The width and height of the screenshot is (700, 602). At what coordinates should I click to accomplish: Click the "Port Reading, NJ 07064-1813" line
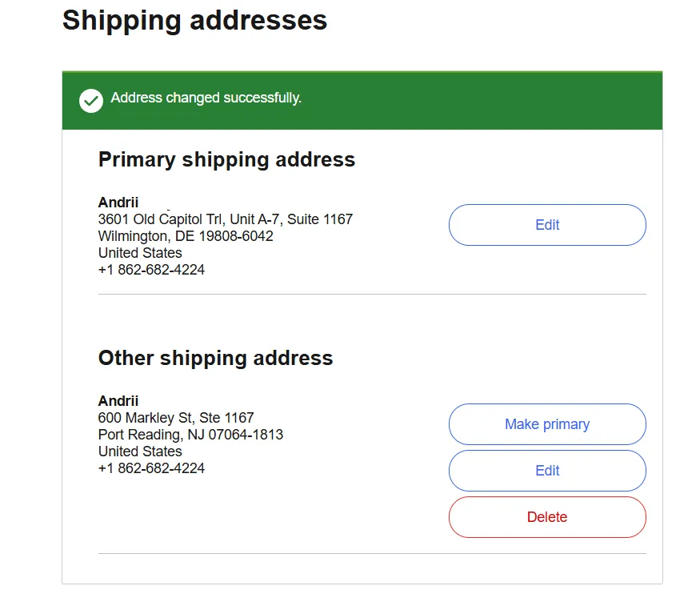[x=190, y=435]
